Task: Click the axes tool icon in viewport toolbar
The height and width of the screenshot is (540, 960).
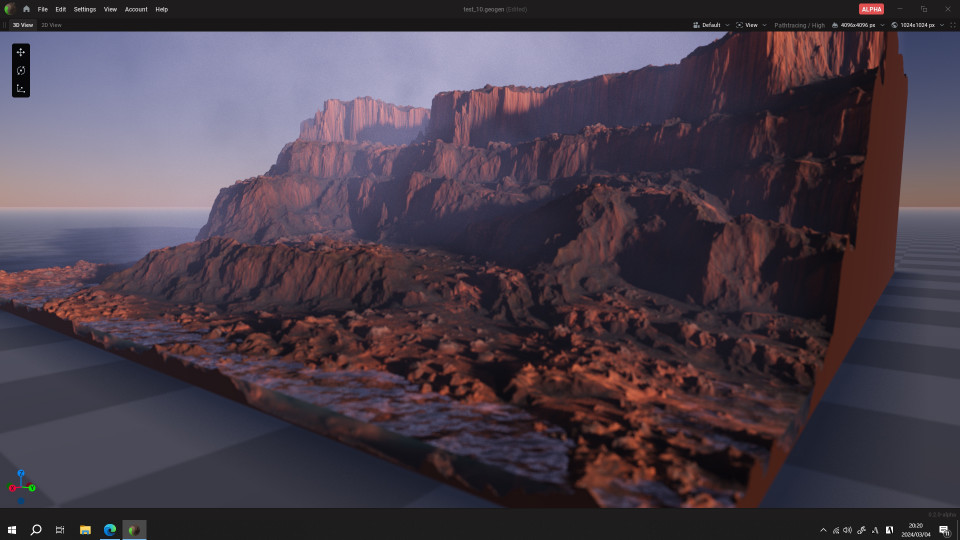Action: (21, 88)
